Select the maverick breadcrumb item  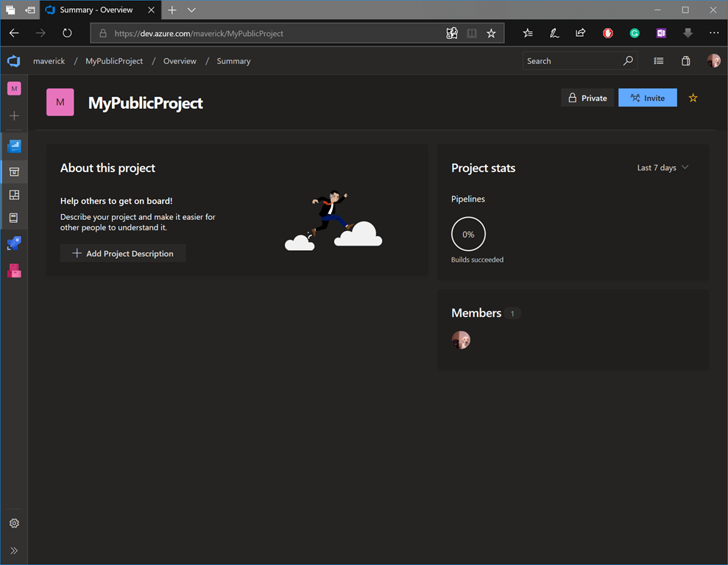(49, 61)
